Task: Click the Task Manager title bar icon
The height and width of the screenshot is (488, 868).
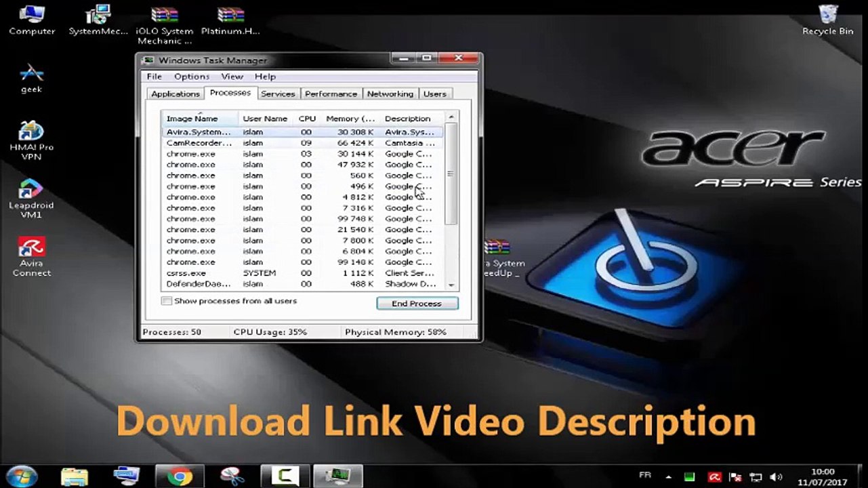Action: pyautogui.click(x=148, y=60)
